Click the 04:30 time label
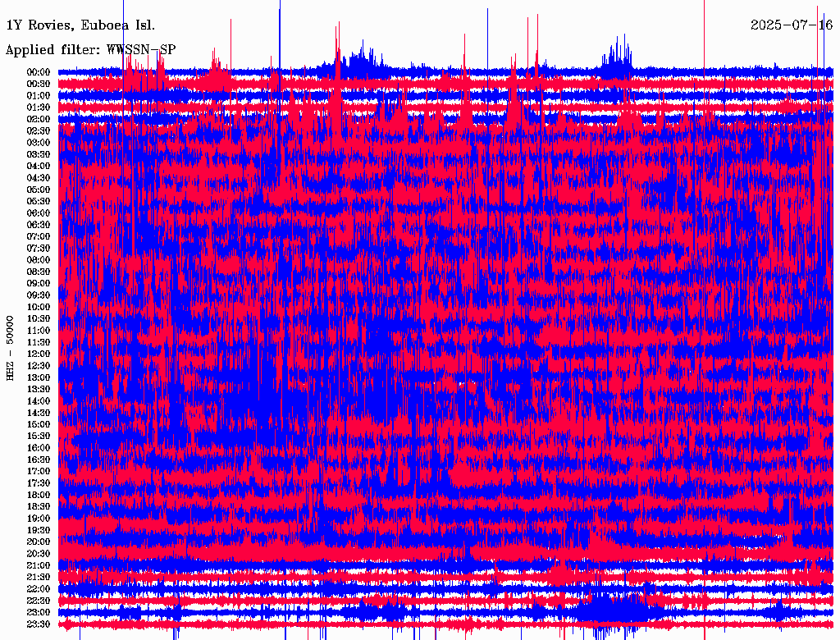 pyautogui.click(x=39, y=178)
